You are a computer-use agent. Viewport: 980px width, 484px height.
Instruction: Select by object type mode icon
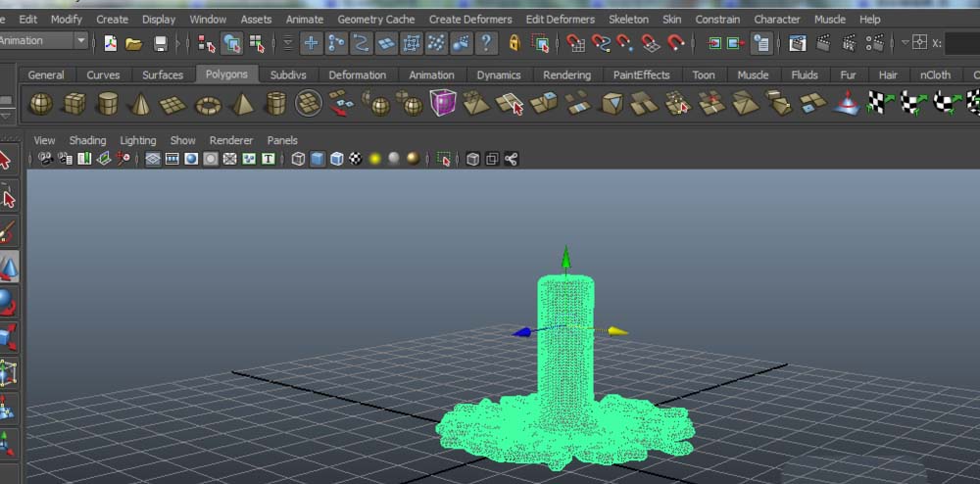tap(232, 43)
